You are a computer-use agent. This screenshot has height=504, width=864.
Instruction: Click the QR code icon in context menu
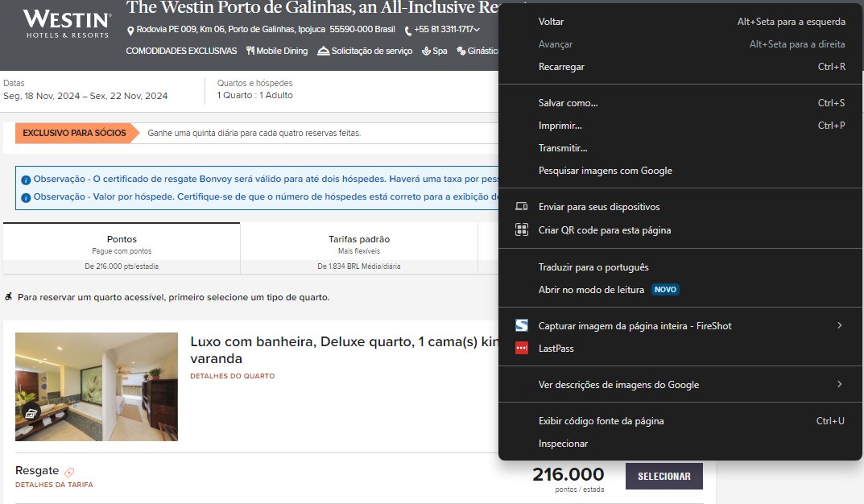[521, 229]
